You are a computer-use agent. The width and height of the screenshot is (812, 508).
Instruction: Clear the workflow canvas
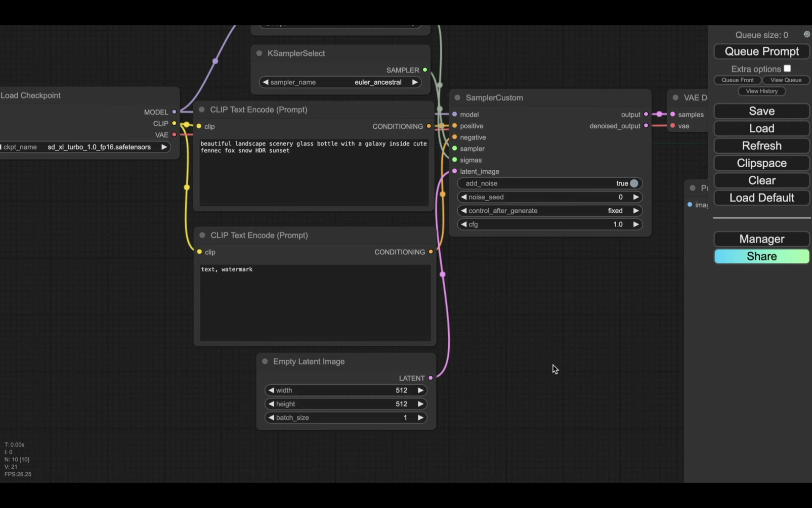762,180
